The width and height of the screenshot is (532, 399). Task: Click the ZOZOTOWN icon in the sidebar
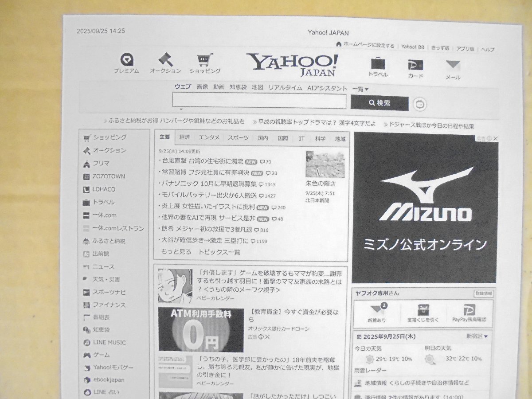click(x=87, y=176)
